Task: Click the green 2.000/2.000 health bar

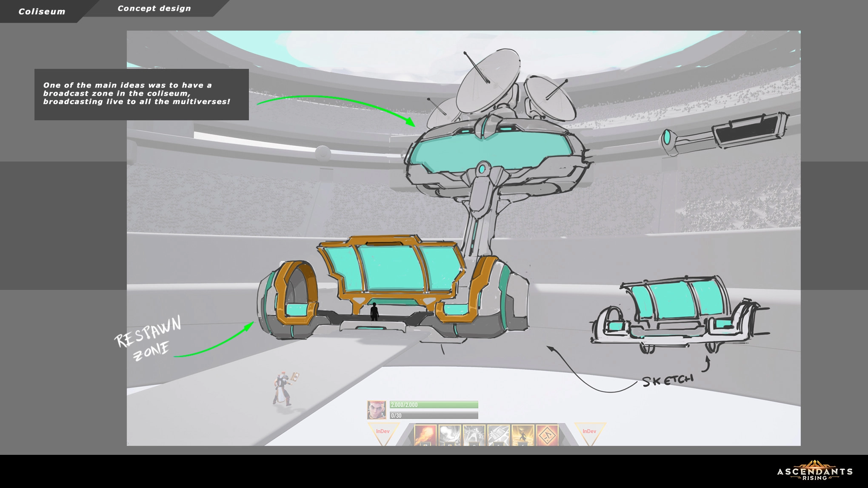Action: tap(434, 405)
